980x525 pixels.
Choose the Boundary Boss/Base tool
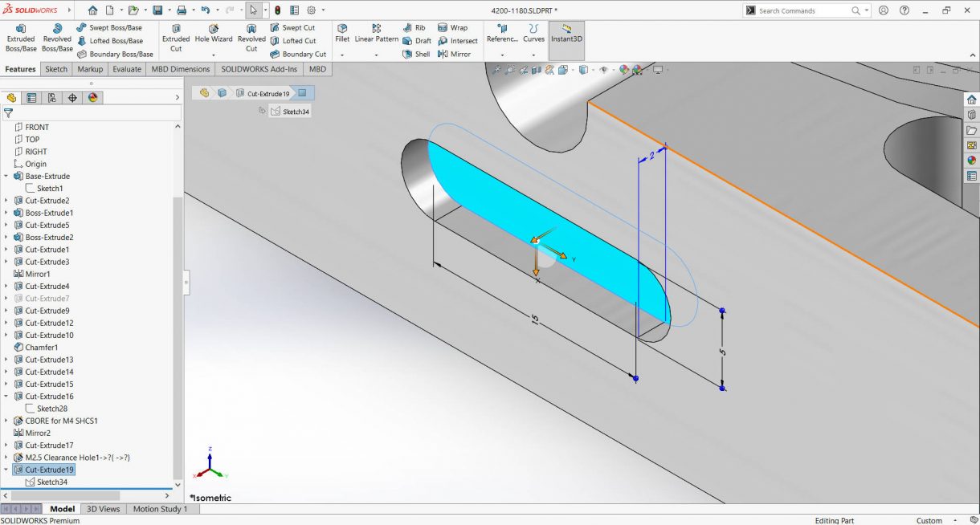tap(115, 55)
